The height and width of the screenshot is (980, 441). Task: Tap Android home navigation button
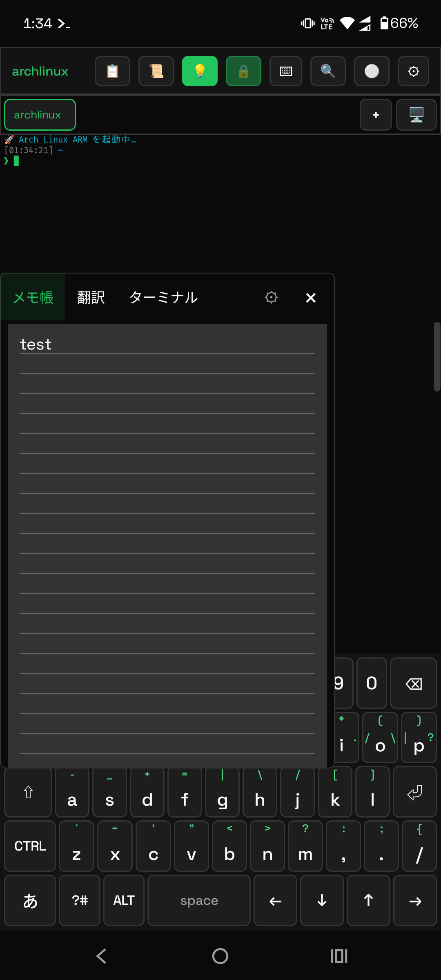click(x=220, y=956)
